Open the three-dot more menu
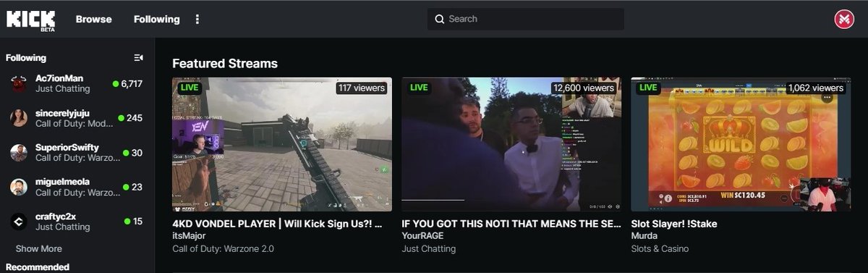868x273 pixels. (197, 20)
